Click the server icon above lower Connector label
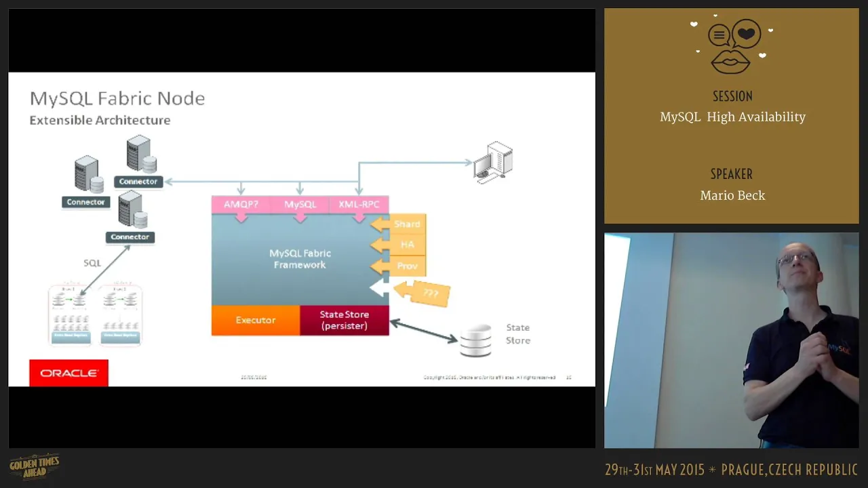The height and width of the screenshot is (488, 868). 132,209
